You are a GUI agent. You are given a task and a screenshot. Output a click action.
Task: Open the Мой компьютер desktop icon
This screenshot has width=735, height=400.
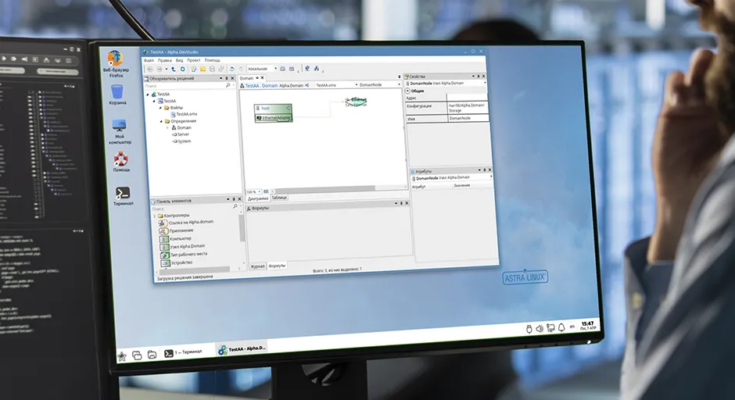tap(119, 127)
